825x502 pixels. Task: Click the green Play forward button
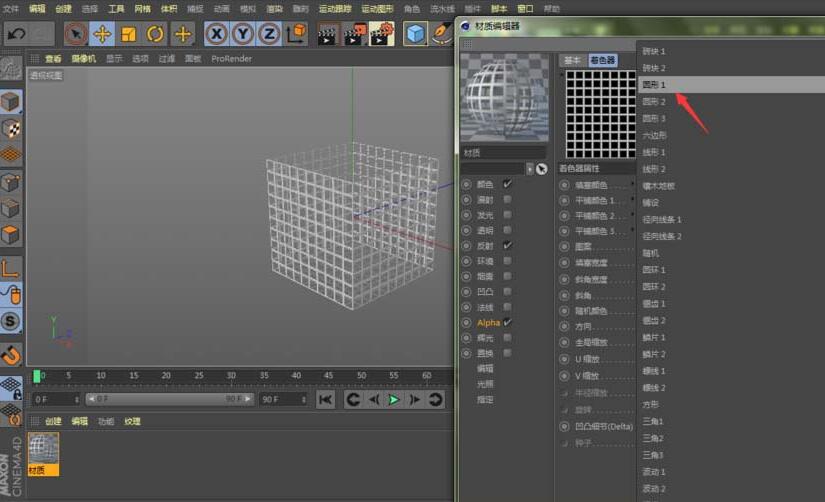point(394,400)
